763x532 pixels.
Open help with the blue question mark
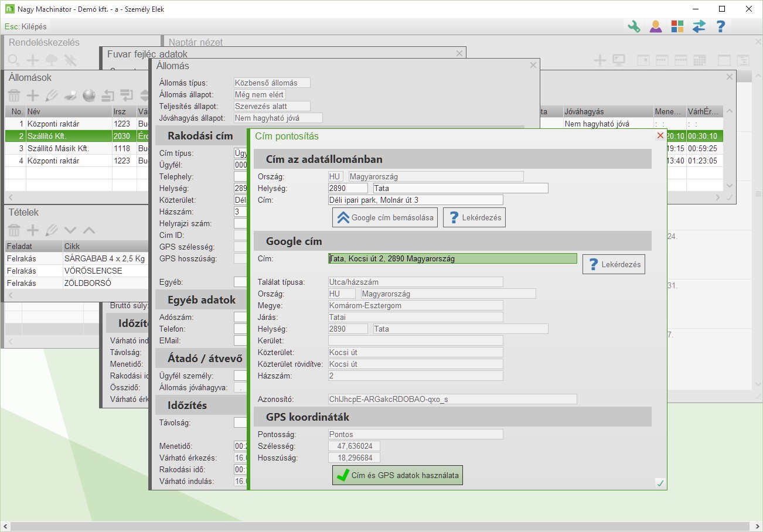[x=720, y=26]
